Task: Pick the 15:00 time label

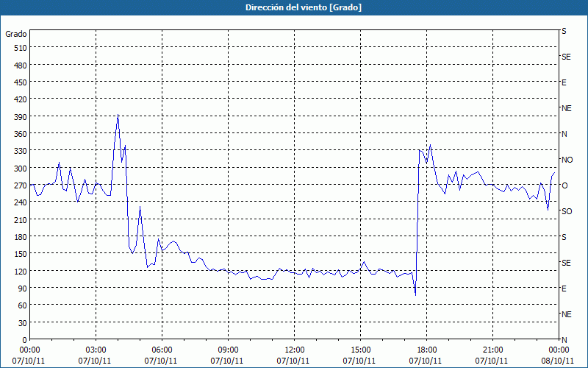Action: pyautogui.click(x=360, y=350)
